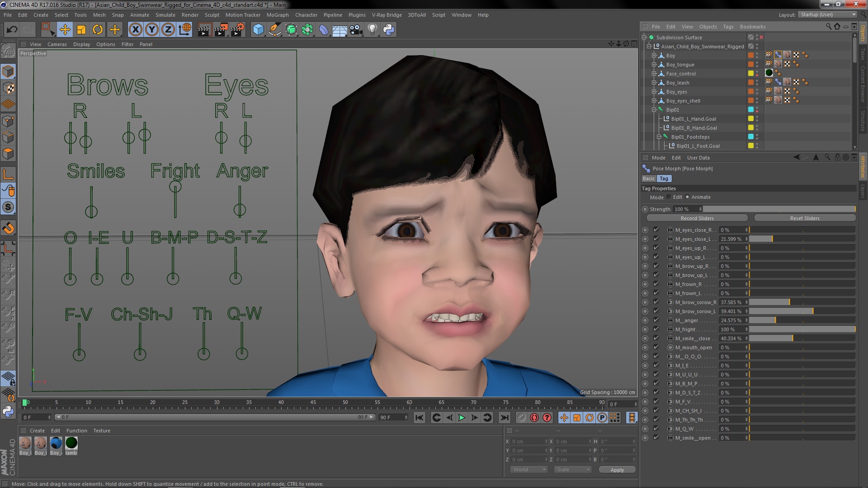Open the MoGraph menu
This screenshot has height=488, width=868.
(278, 15)
